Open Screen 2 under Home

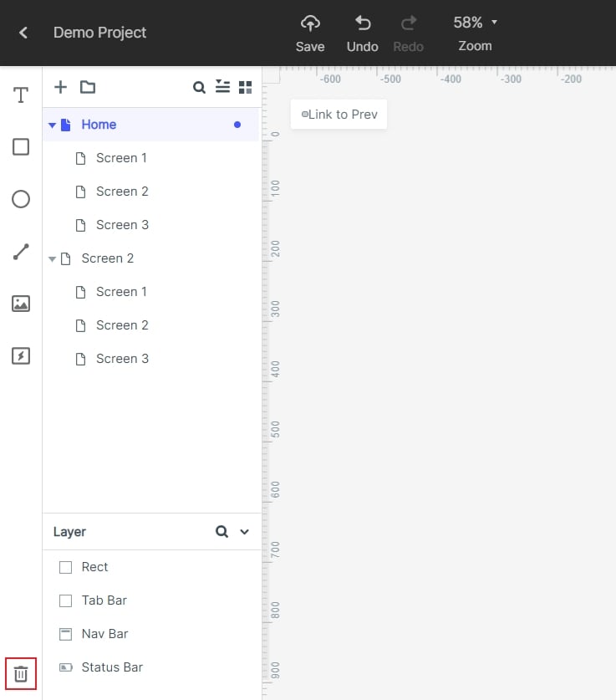(150, 192)
